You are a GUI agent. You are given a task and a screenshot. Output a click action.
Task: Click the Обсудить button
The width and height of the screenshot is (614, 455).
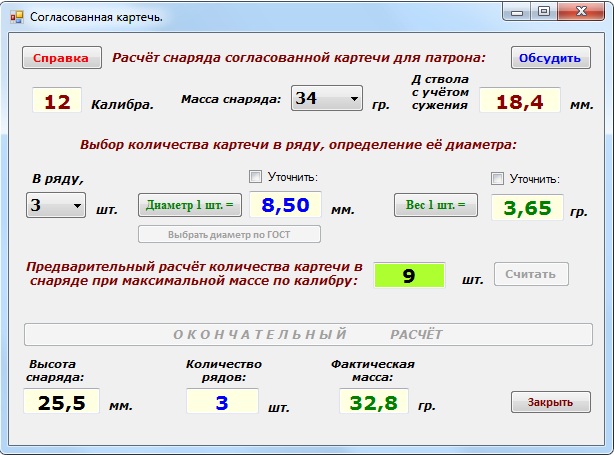(549, 58)
